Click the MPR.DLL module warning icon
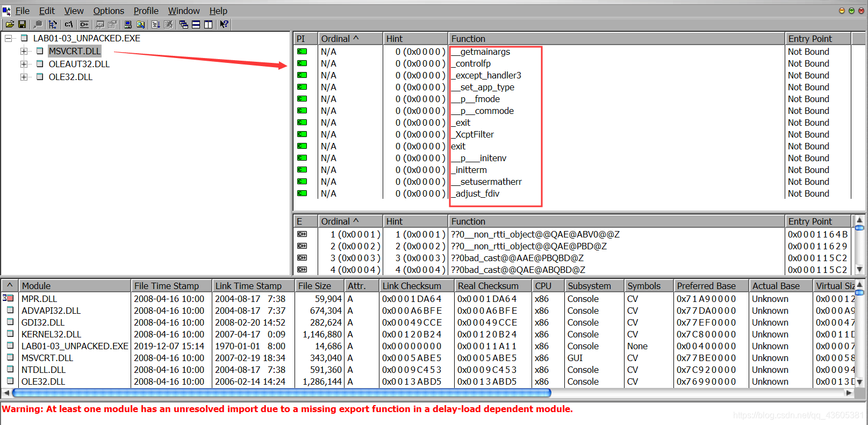 click(x=9, y=298)
